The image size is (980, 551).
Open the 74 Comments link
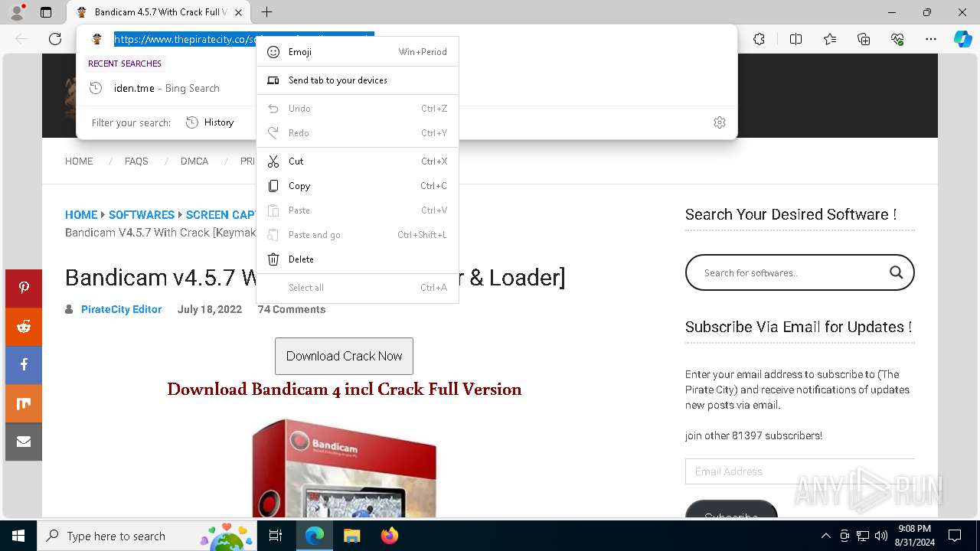click(x=292, y=309)
